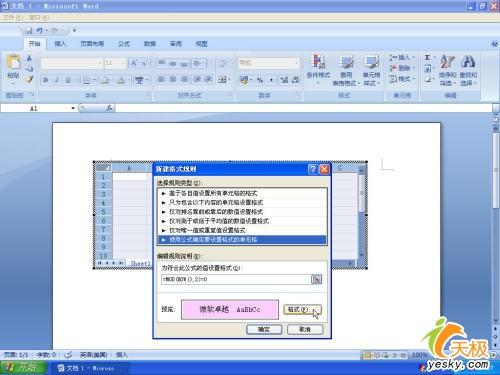Click the percent style icon
The image size is (500, 375).
(x=260, y=80)
